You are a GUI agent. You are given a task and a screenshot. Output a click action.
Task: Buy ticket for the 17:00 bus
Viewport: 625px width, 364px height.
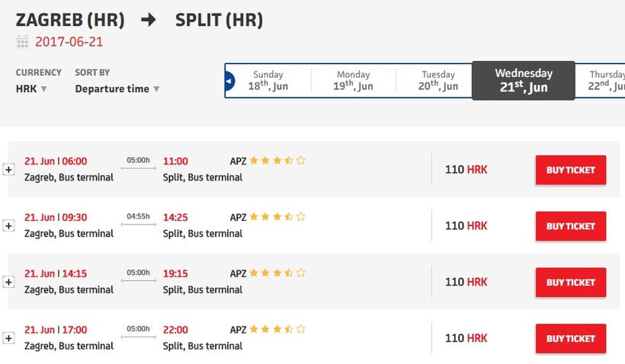pyautogui.click(x=571, y=339)
